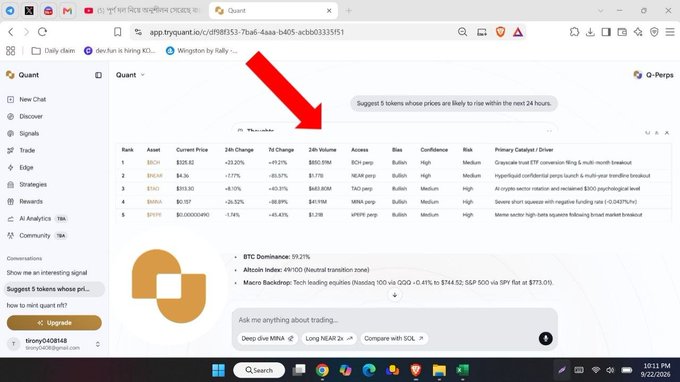
Task: Open the pinned Gmail tab
Action: [x=67, y=10]
